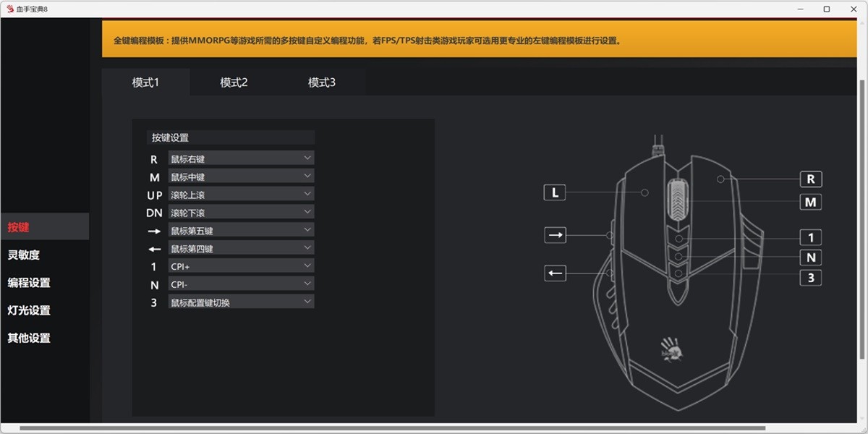
Task: Select the 模式1 tab
Action: click(x=145, y=82)
